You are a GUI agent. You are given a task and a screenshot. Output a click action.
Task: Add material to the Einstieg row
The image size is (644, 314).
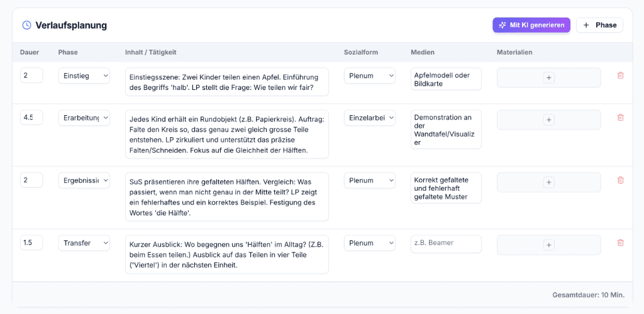(x=548, y=78)
